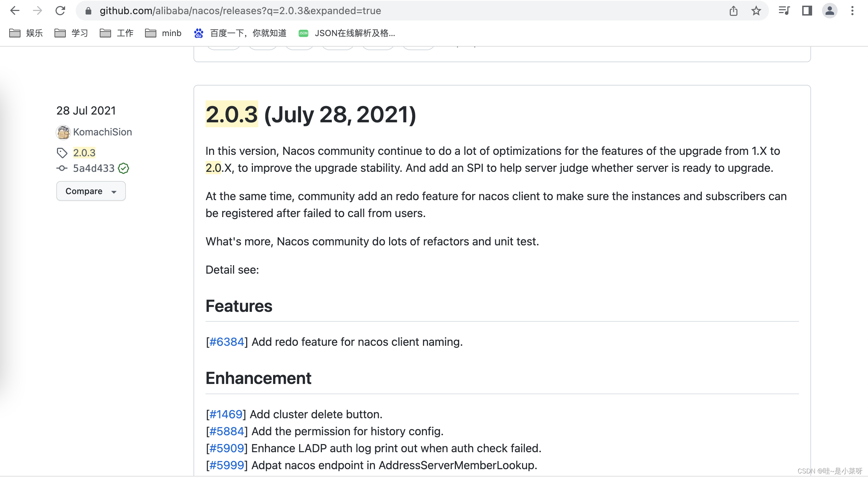
Task: Open the profile avatar icon
Action: click(830, 11)
